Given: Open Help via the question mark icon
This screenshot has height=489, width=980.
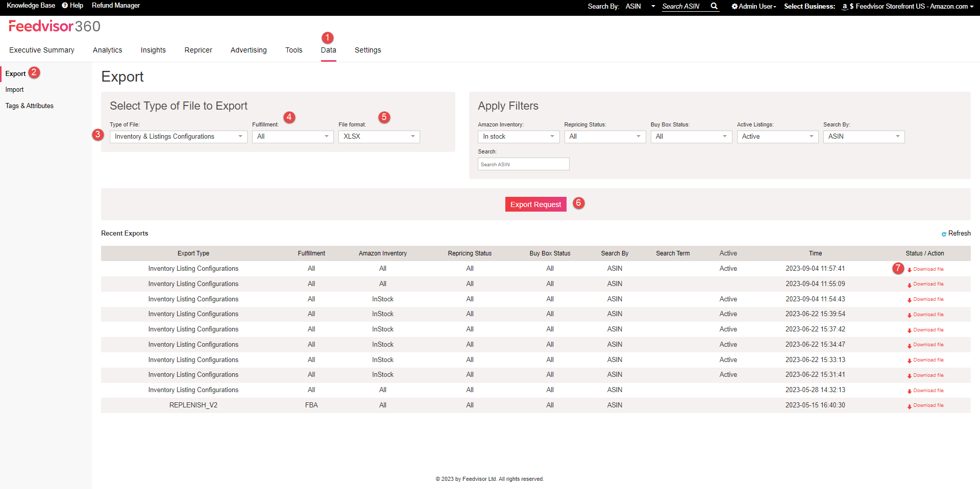Looking at the screenshot, I should pyautogui.click(x=65, y=6).
